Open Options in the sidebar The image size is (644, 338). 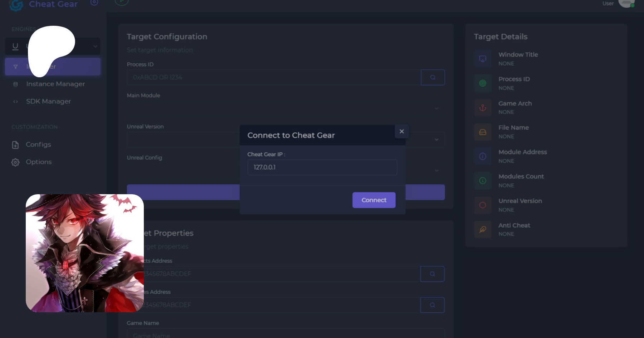coord(39,162)
